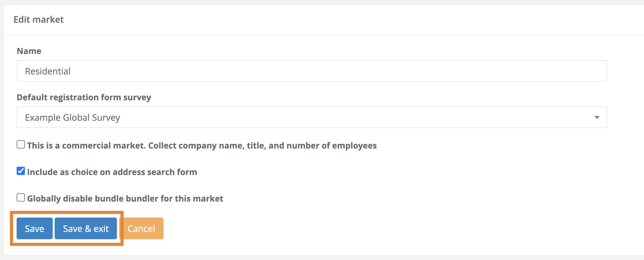Enable 'Globally disable bundle bundler for this market'
This screenshot has width=644, height=260.
(x=21, y=197)
